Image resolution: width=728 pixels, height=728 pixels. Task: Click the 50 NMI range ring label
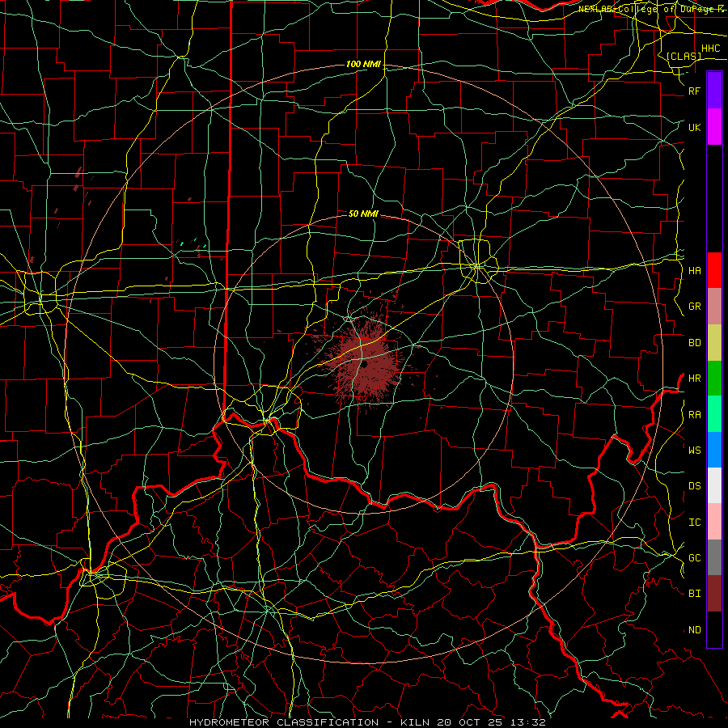[363, 214]
